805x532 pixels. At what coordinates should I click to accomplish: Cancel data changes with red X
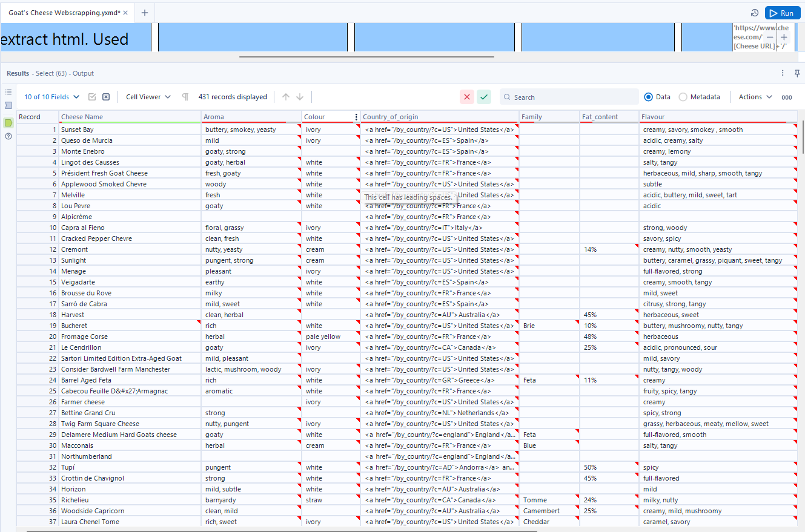pos(466,97)
